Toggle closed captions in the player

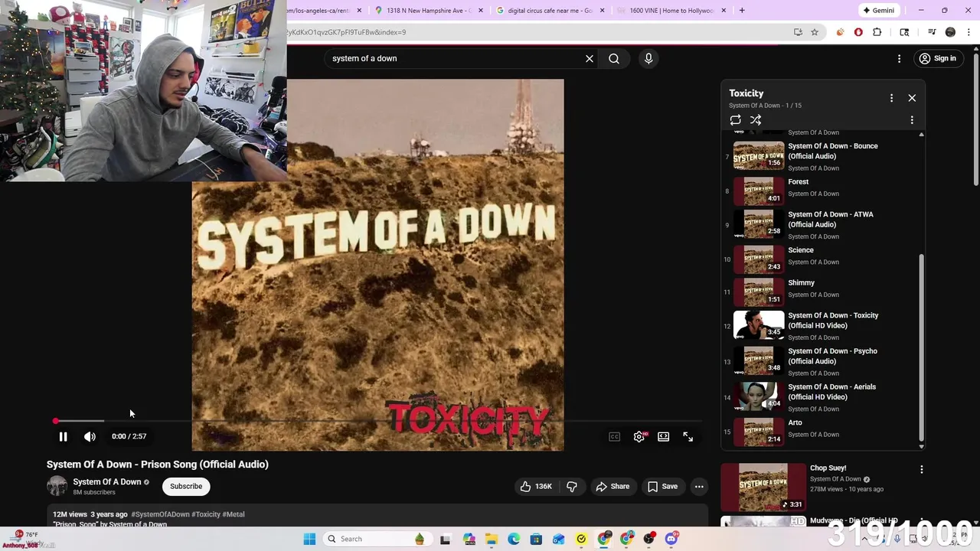pyautogui.click(x=614, y=436)
